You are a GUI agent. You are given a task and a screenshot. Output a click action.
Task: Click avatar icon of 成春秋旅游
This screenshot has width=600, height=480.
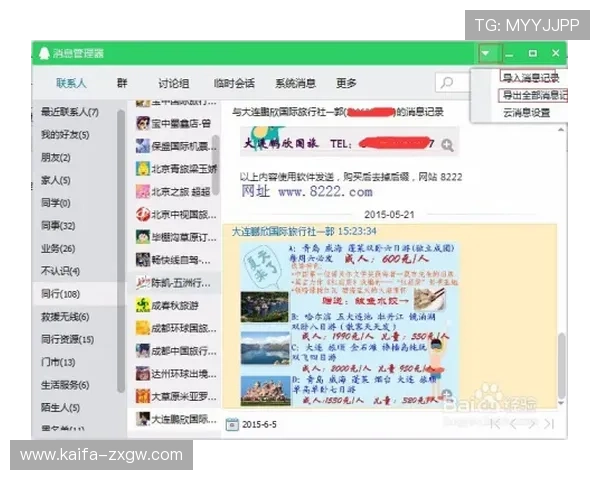[x=143, y=305]
